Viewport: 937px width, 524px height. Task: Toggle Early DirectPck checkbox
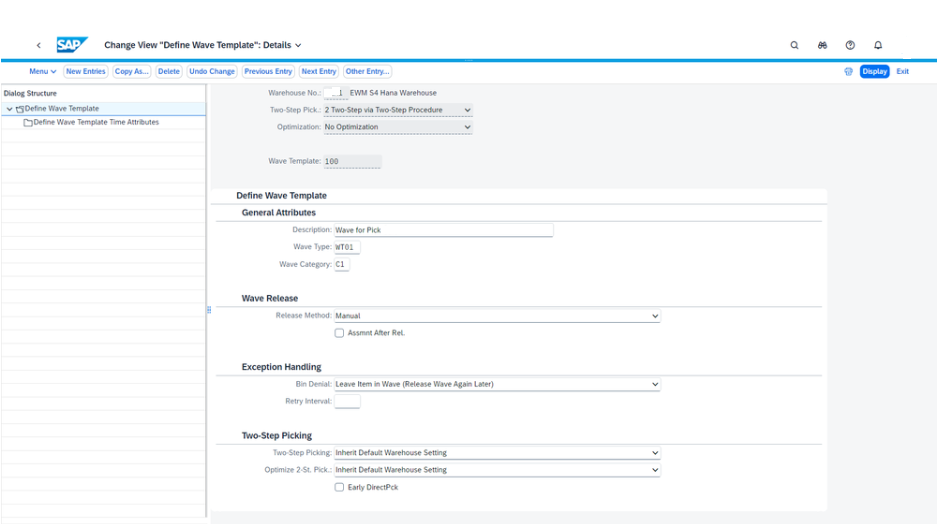339,487
